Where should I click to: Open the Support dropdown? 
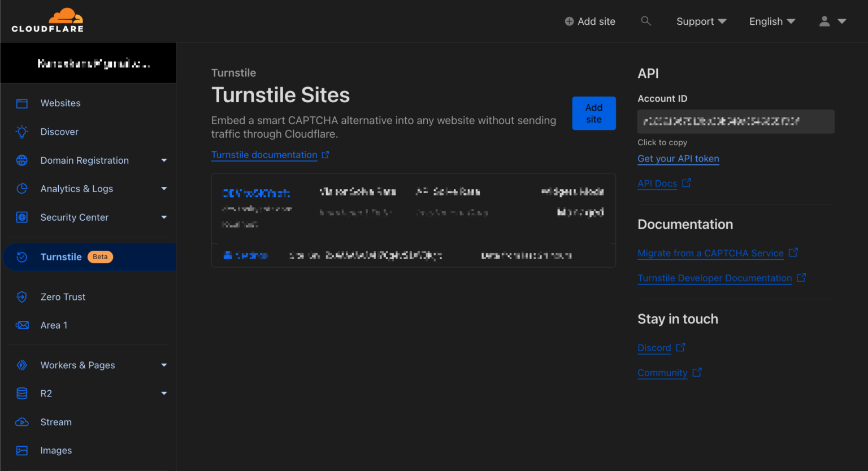(x=701, y=21)
